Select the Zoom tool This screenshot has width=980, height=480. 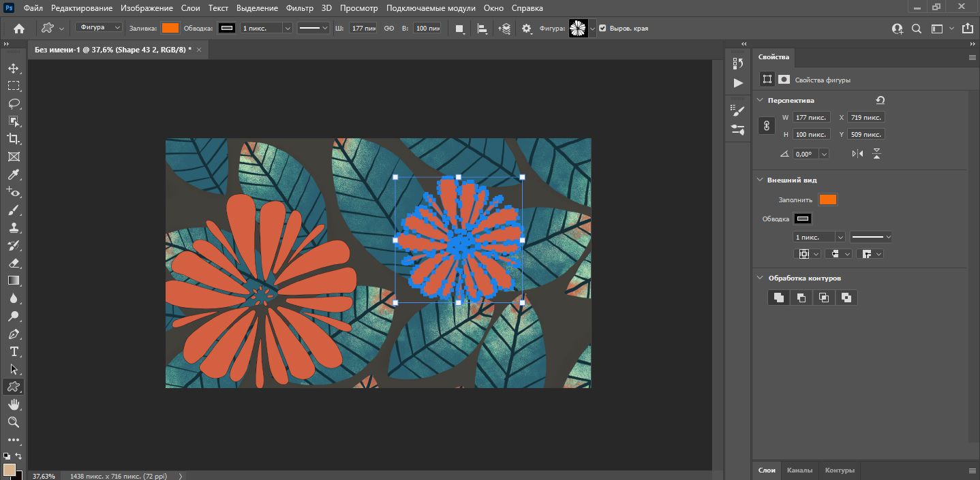(x=13, y=422)
